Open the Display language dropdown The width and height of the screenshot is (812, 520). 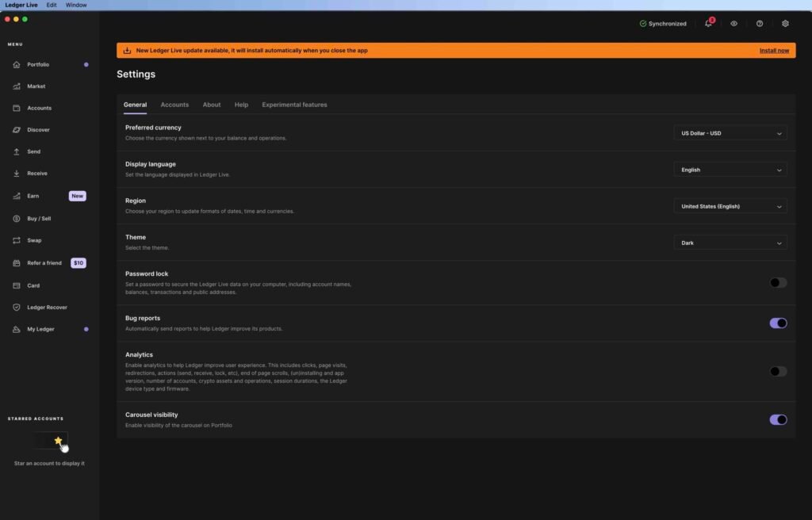click(730, 170)
